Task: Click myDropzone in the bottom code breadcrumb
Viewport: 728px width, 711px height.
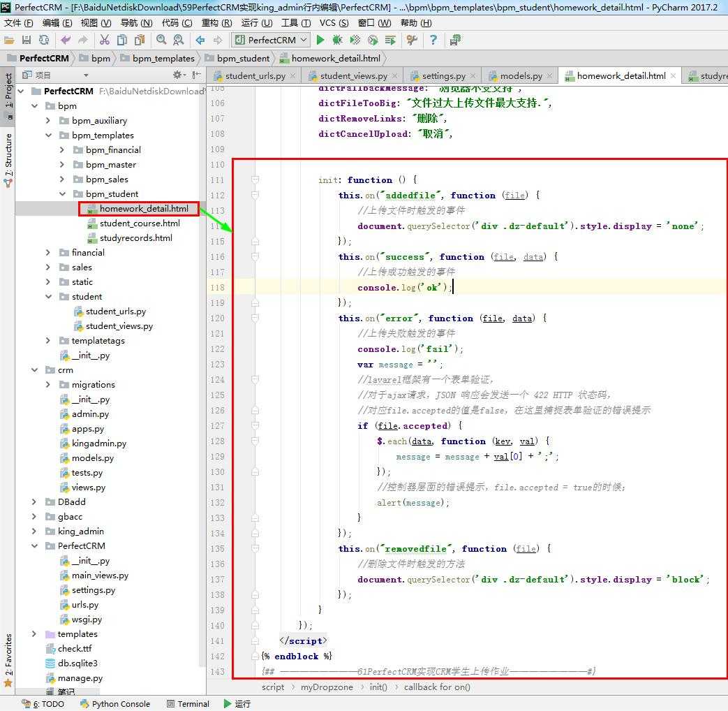Action: coord(327,687)
